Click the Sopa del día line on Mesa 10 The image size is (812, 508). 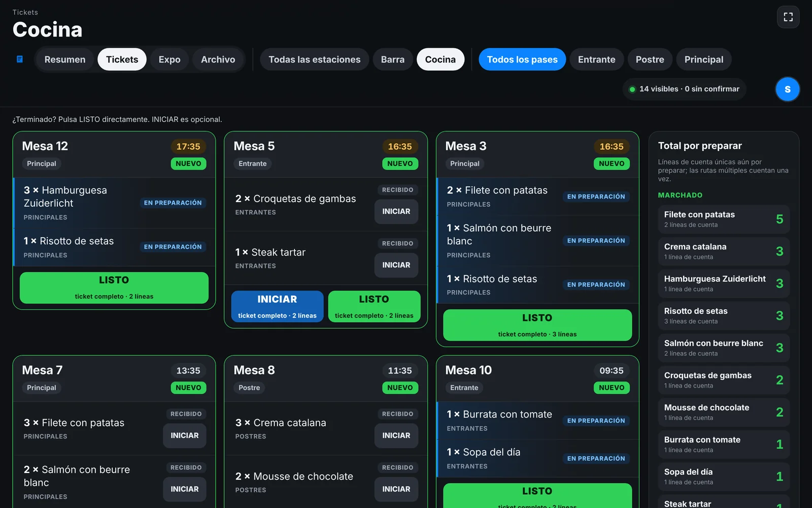pyautogui.click(x=537, y=458)
